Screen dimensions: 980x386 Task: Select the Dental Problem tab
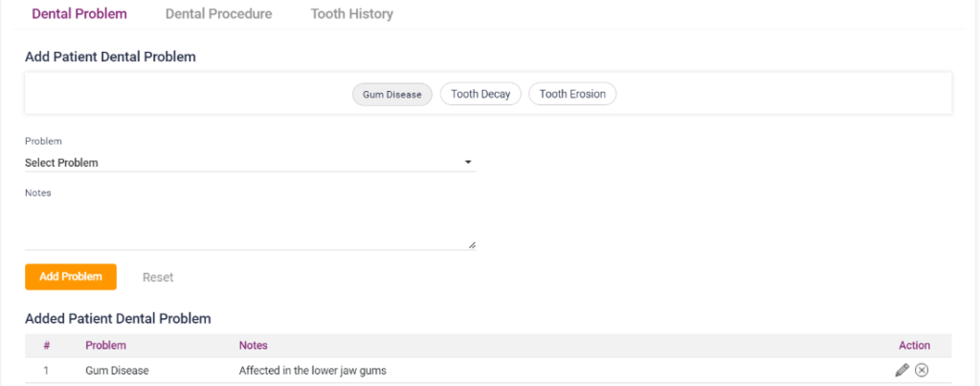pyautogui.click(x=79, y=14)
